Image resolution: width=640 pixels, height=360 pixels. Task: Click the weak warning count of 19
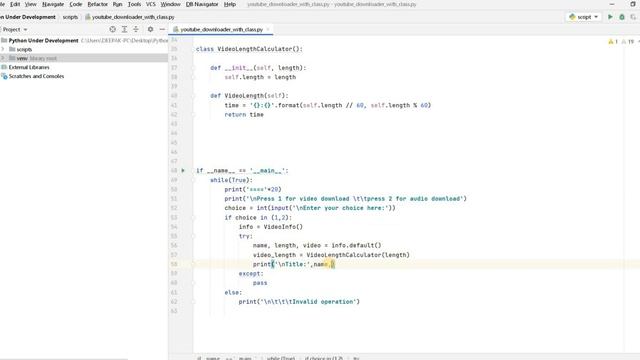628,42
